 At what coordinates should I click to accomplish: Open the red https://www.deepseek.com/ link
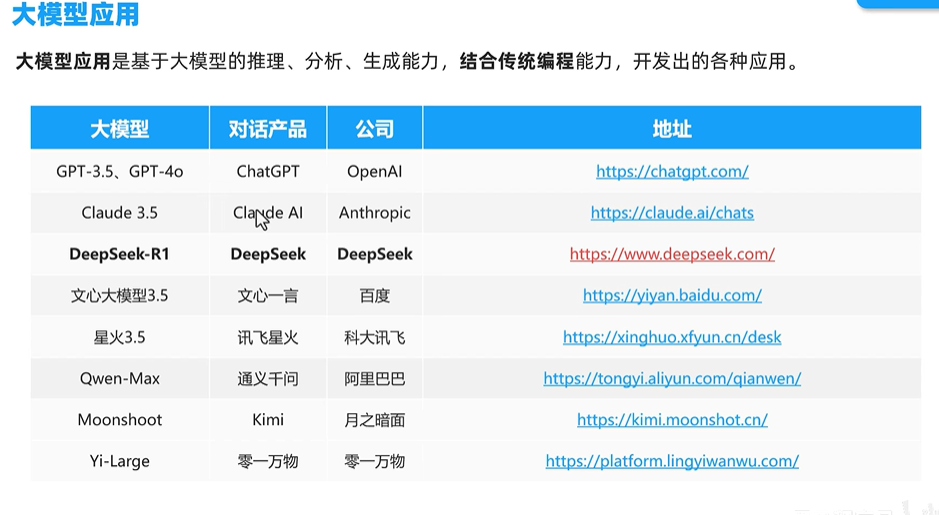672,255
